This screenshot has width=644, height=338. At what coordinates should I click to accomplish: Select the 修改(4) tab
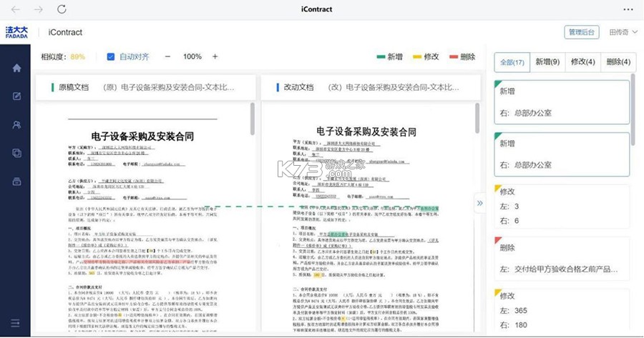tap(582, 62)
